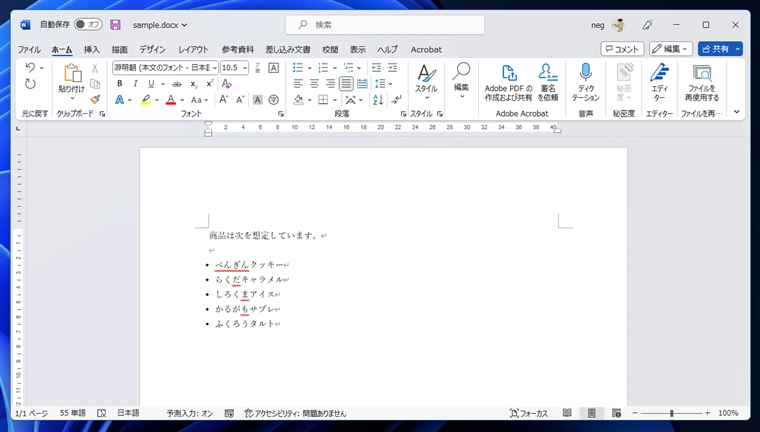Viewport: 760px width, 432px height.
Task: Click the 100% zoom level
Action: click(728, 413)
